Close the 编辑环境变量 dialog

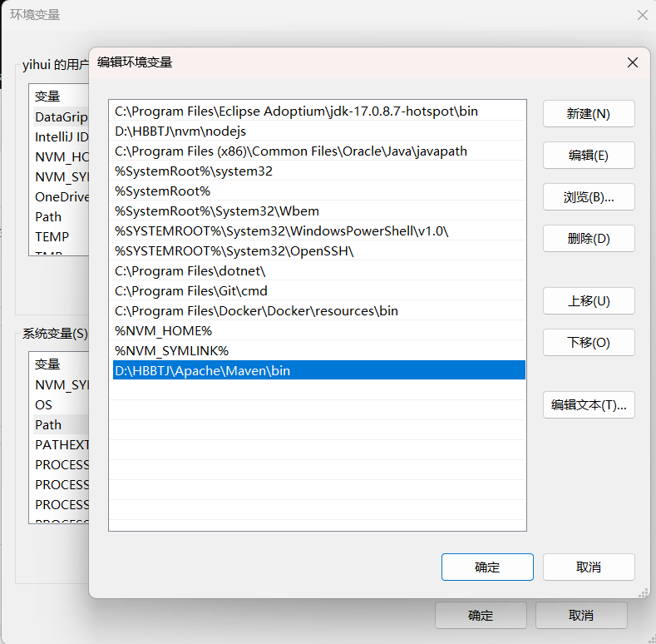point(633,62)
